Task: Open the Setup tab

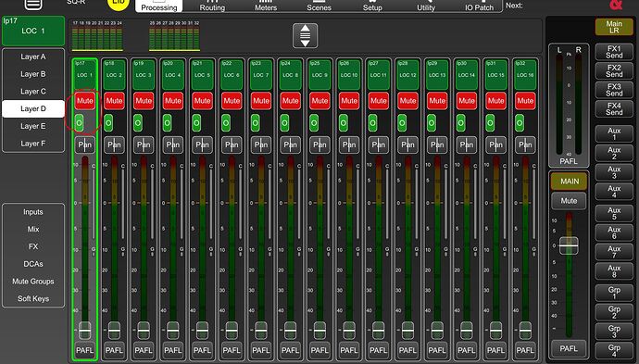Action: click(372, 6)
